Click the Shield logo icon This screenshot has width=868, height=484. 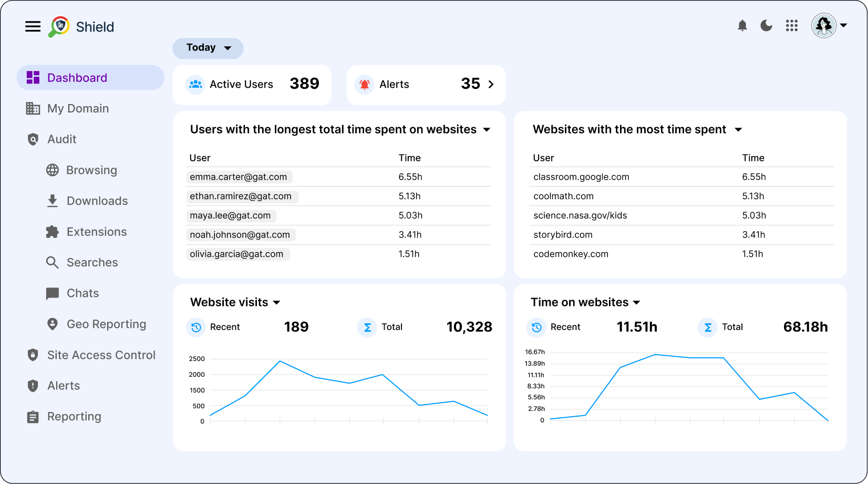pos(59,26)
